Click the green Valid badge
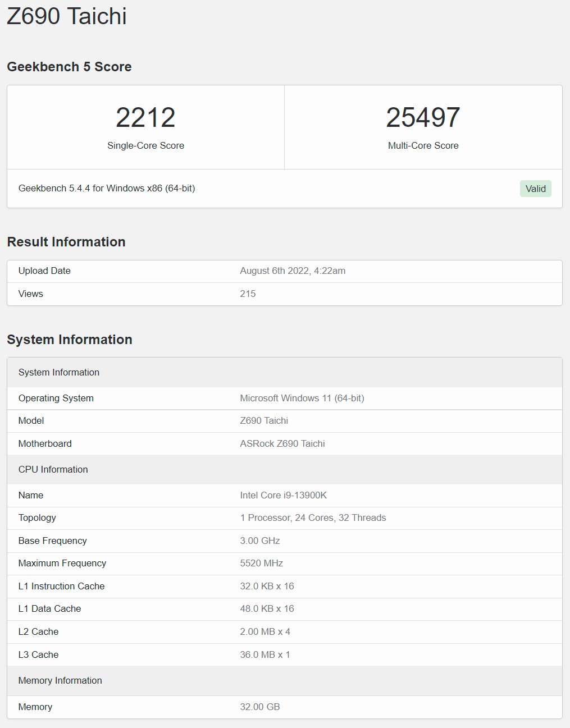This screenshot has height=728, width=570. click(x=535, y=189)
